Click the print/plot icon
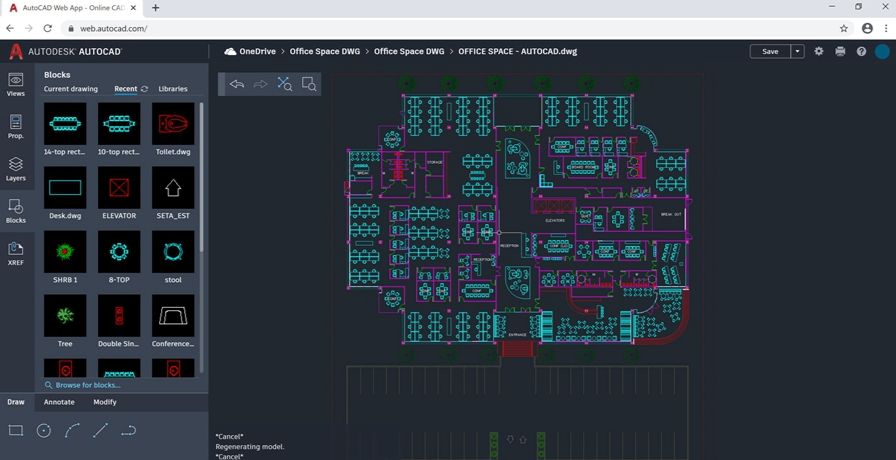 (840, 51)
